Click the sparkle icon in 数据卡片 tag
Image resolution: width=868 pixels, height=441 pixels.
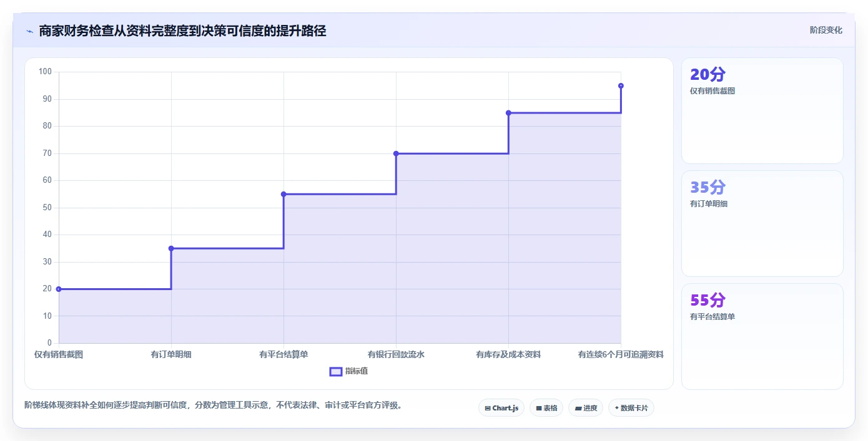click(x=616, y=408)
